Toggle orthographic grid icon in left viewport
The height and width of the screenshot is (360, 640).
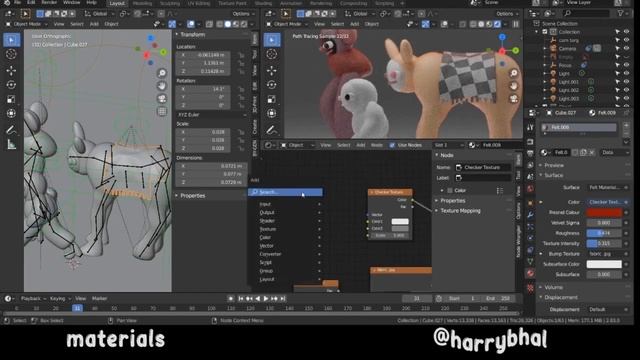click(162, 111)
